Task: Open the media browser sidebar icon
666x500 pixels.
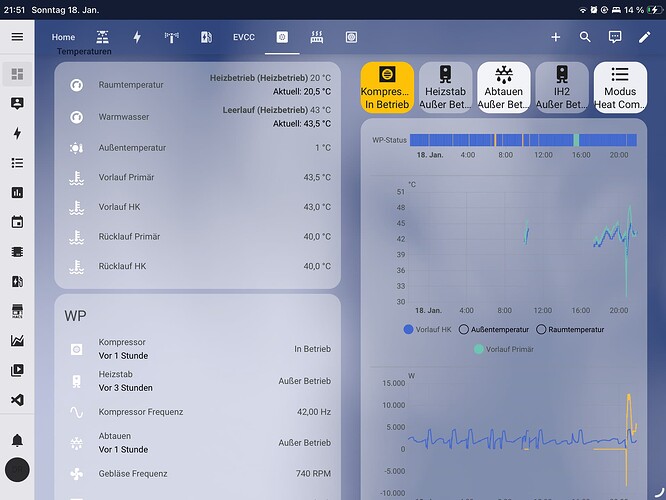Action: [x=17, y=370]
